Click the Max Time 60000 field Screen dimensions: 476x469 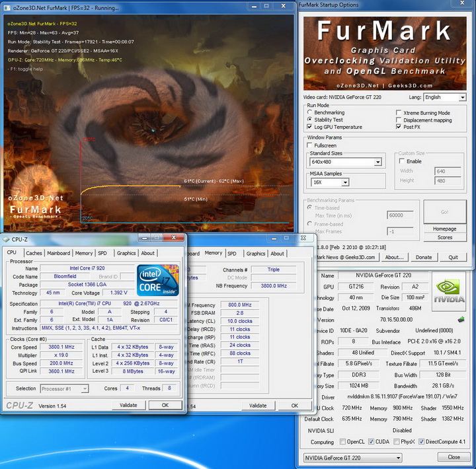click(x=400, y=215)
